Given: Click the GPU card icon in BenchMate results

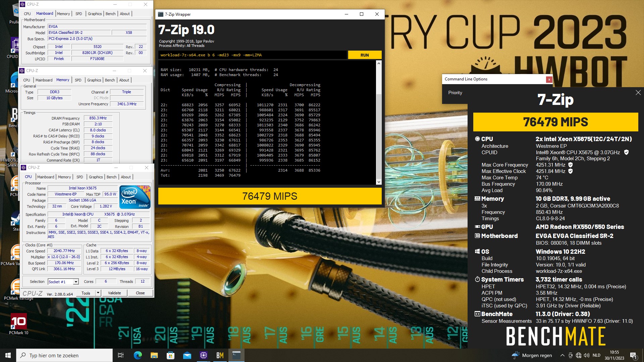Looking at the screenshot, I should point(477,227).
